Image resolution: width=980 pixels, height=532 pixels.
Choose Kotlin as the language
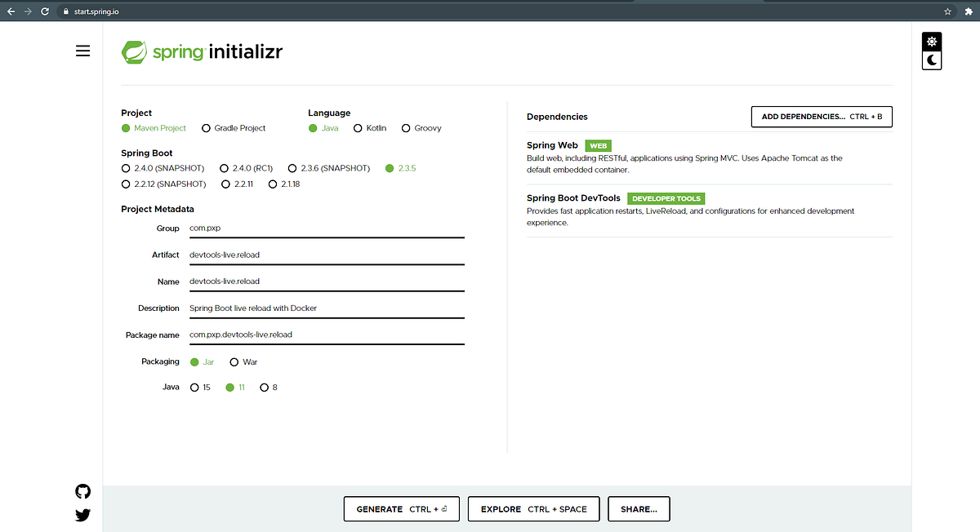tap(358, 128)
